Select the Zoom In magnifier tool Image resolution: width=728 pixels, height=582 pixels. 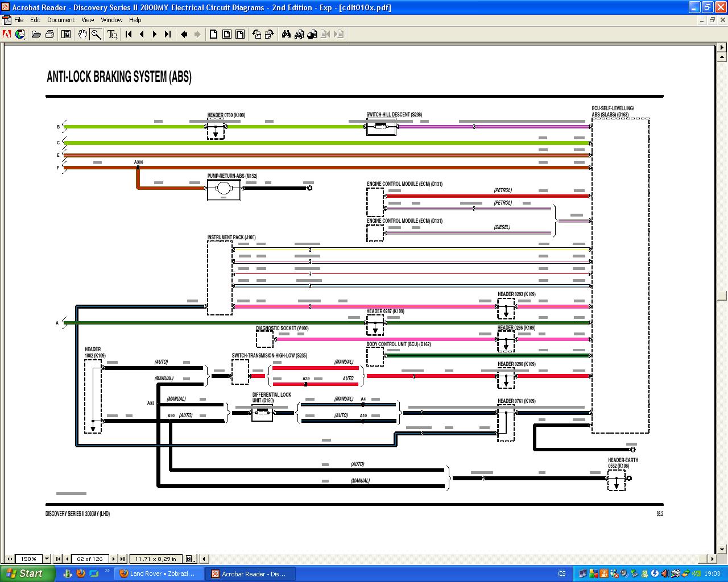click(96, 35)
